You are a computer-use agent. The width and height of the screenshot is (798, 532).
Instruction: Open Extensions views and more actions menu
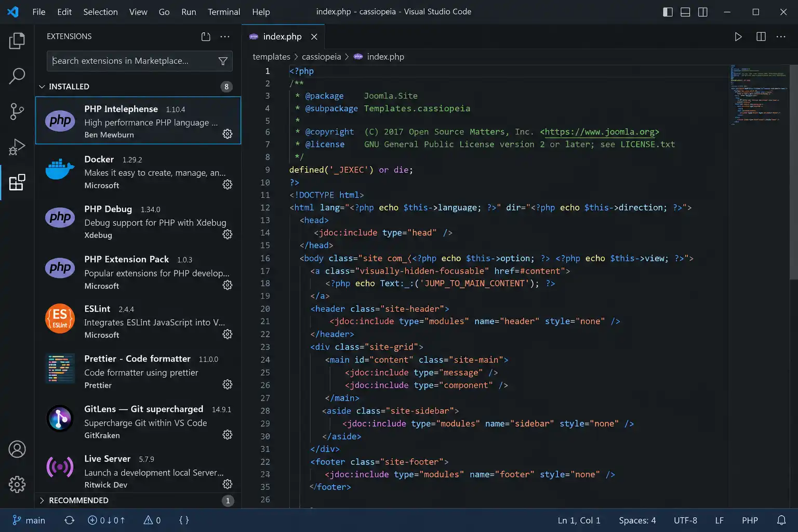tap(225, 36)
